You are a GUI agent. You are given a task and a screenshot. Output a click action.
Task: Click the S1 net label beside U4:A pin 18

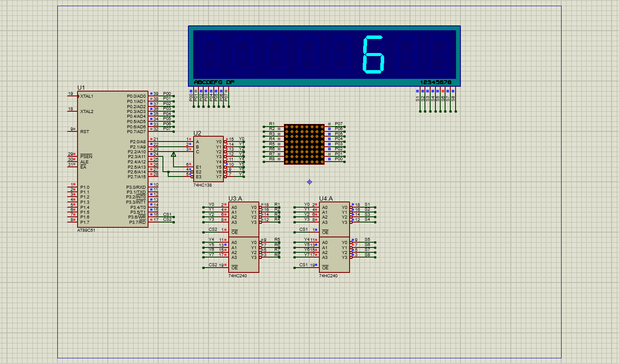[367, 205]
